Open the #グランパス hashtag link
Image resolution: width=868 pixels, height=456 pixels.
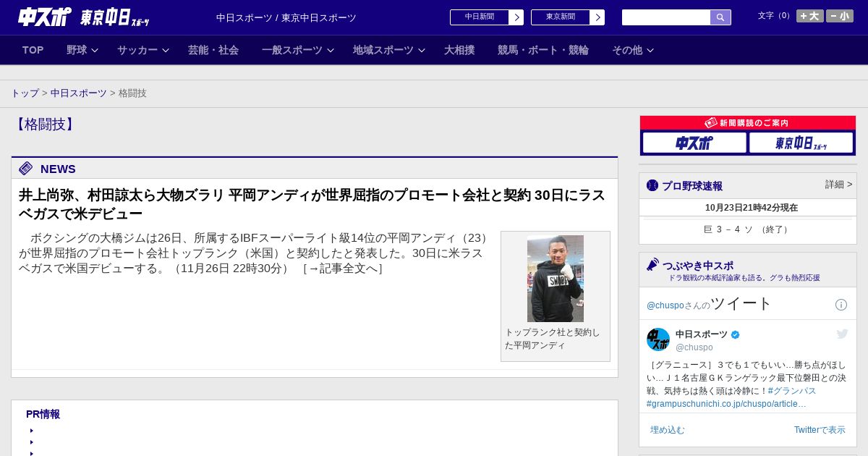pyautogui.click(x=792, y=391)
